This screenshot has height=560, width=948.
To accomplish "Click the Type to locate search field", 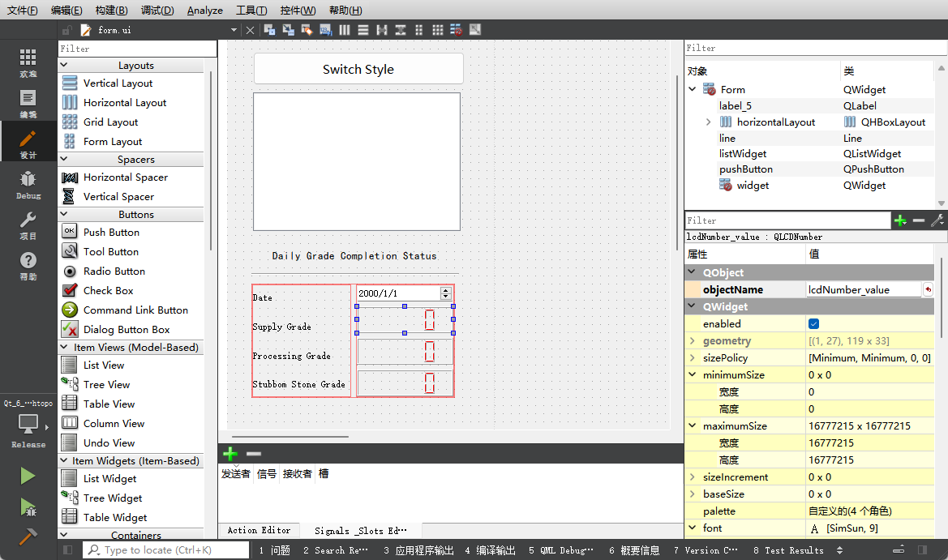I will click(x=166, y=550).
